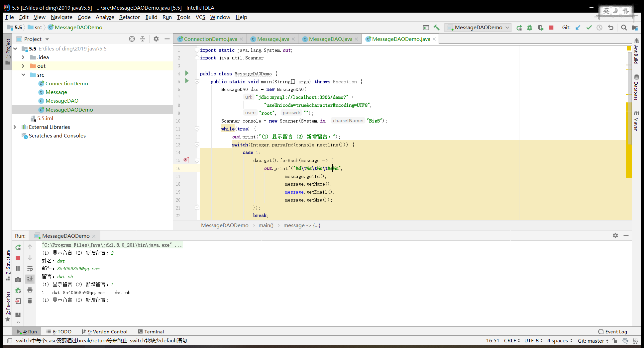
Task: Switch to ConnectionDemo.java tab
Action: pos(210,39)
